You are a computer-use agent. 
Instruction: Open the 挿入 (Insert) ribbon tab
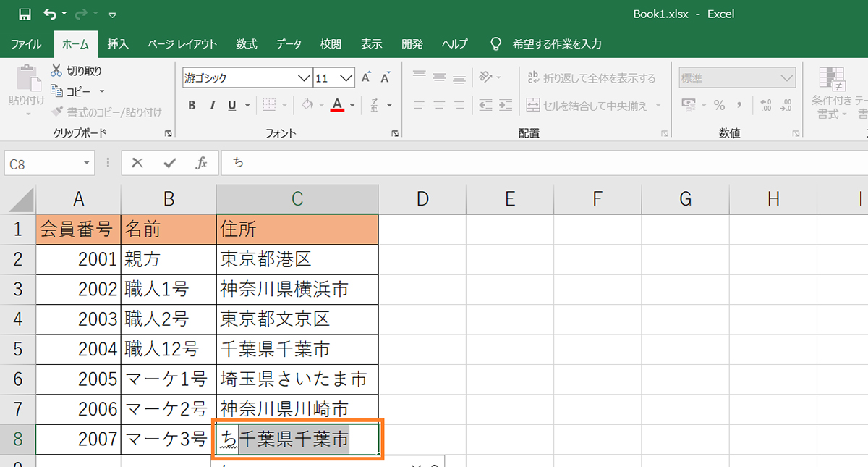pyautogui.click(x=118, y=44)
